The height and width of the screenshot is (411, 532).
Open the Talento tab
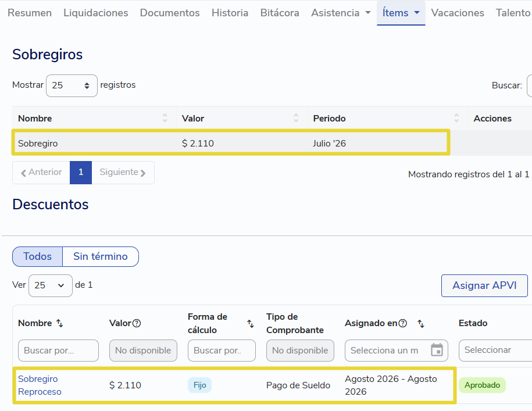tap(513, 13)
